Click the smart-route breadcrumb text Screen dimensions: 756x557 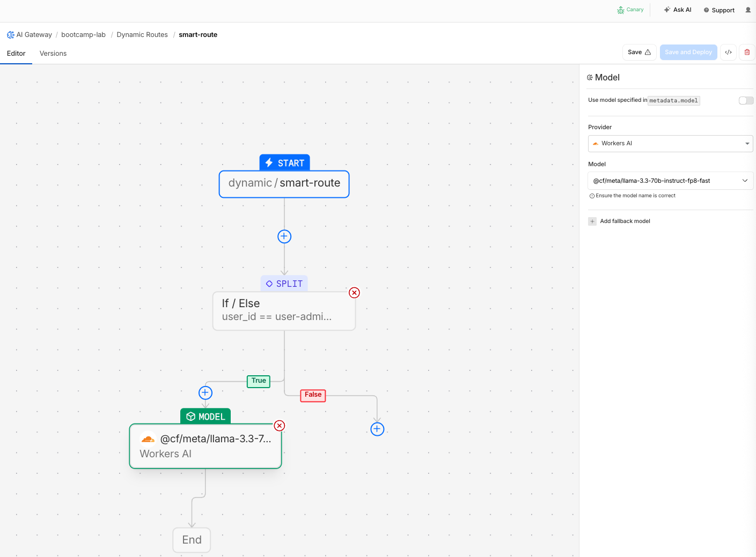coord(198,35)
